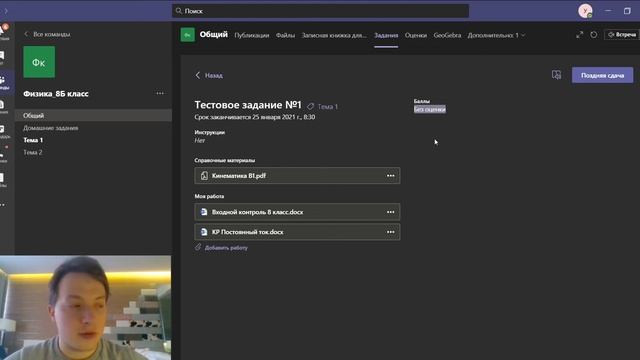Screen dimensions: 640x360
Task: Click the green Фк team avatar
Action: (39, 62)
